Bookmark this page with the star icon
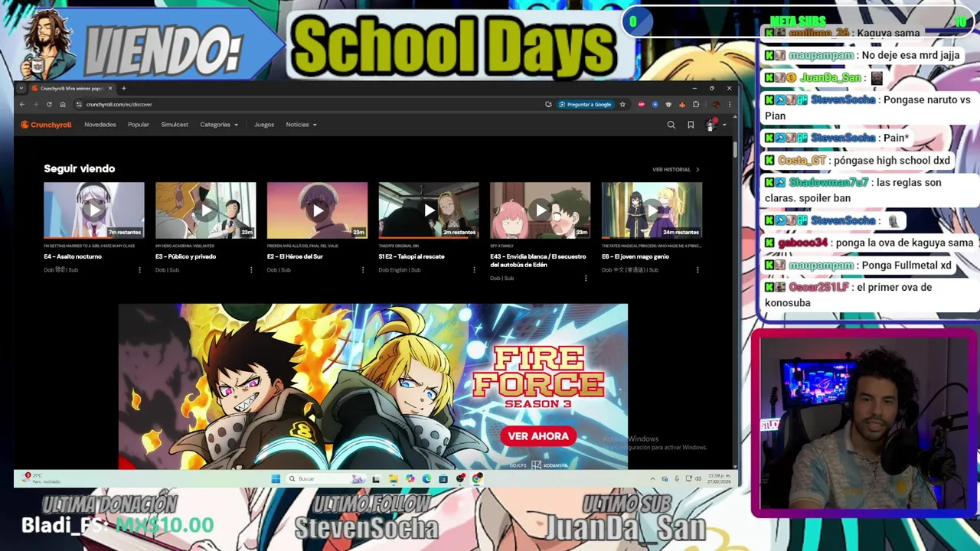The height and width of the screenshot is (551, 980). click(622, 104)
